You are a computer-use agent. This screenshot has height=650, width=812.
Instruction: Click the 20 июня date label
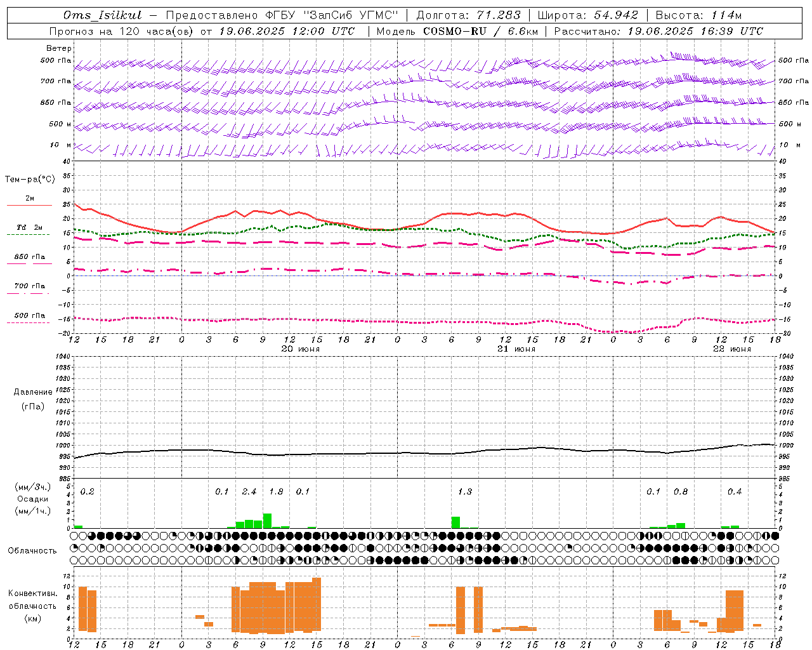(301, 349)
